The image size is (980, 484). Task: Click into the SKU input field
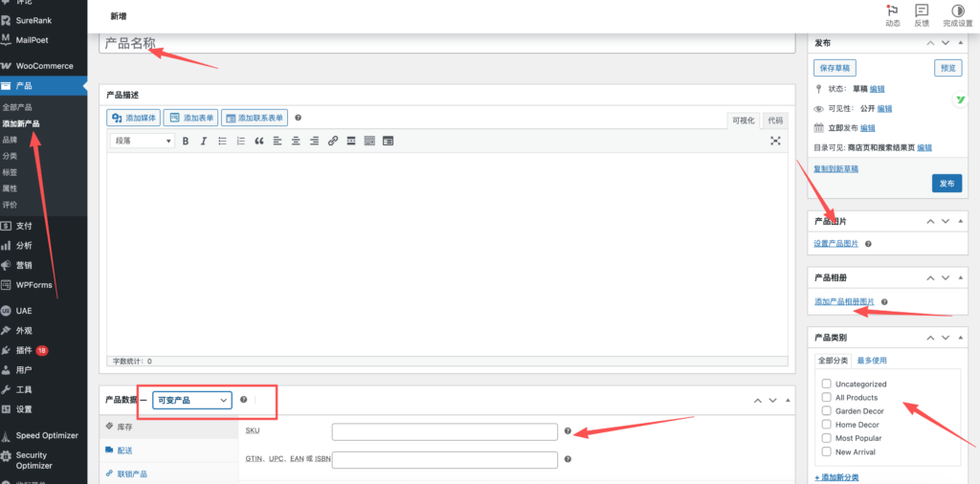pyautogui.click(x=444, y=431)
